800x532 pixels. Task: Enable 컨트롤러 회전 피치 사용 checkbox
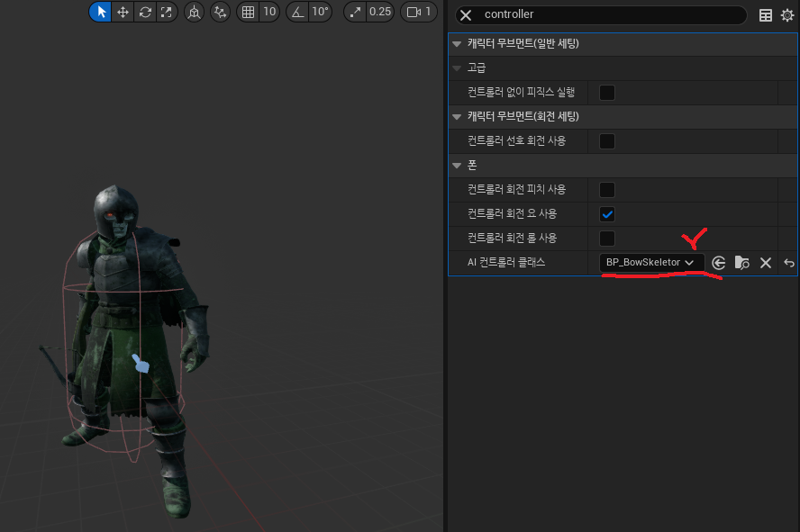pos(606,190)
